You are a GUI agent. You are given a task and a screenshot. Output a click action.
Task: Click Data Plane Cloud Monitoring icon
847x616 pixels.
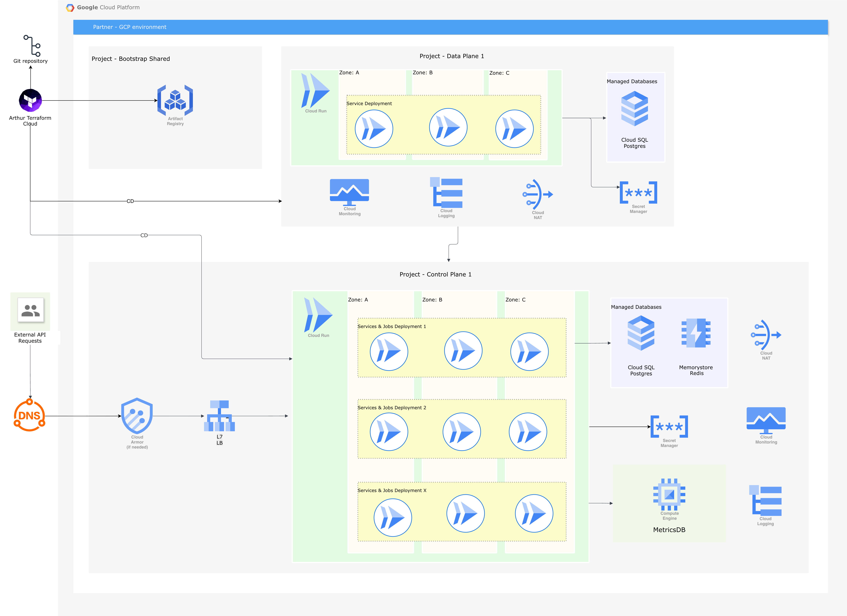(349, 191)
